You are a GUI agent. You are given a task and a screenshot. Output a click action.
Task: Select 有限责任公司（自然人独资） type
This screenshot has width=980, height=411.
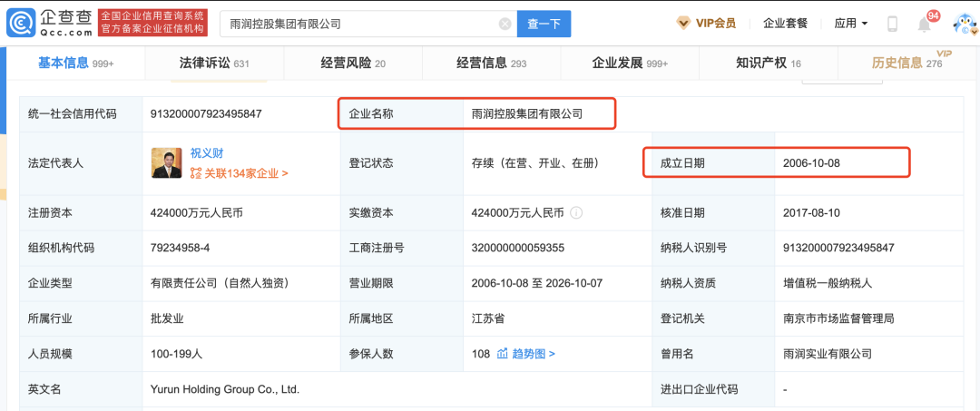[x=220, y=283]
